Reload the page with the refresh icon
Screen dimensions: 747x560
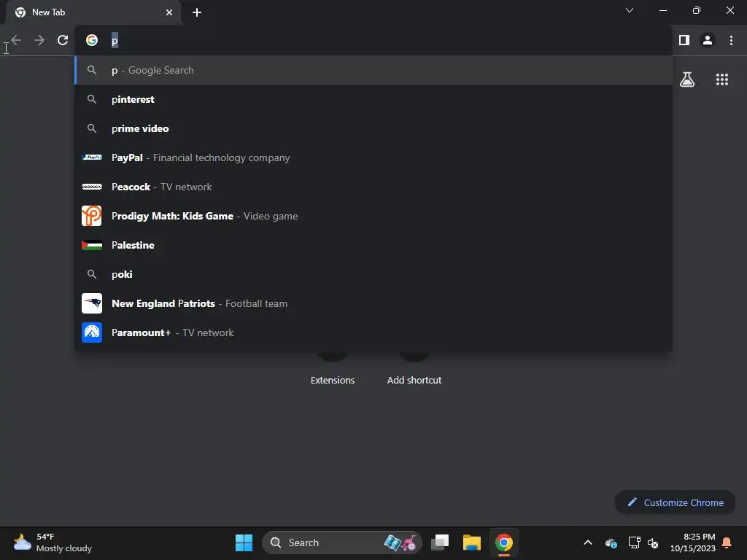tap(63, 41)
